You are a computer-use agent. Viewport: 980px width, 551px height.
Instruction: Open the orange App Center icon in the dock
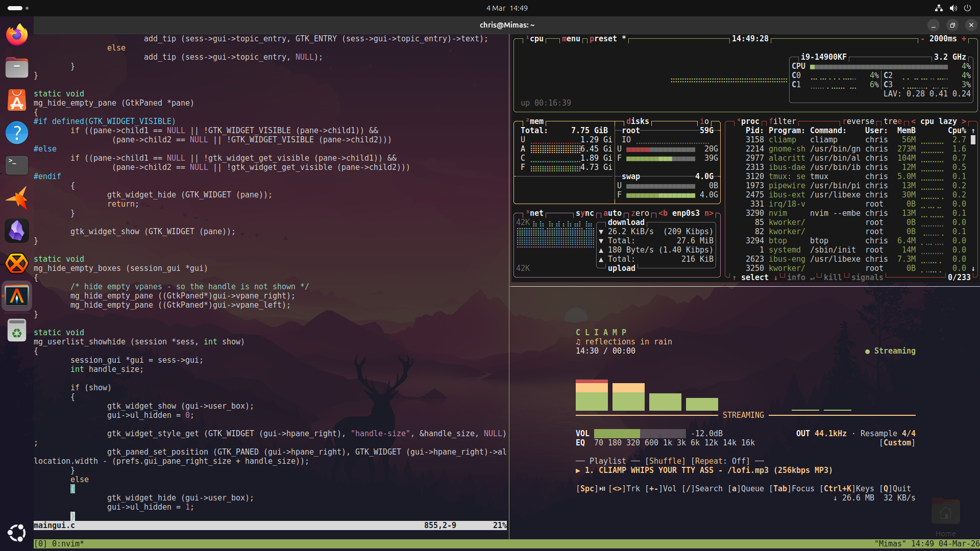click(x=17, y=100)
